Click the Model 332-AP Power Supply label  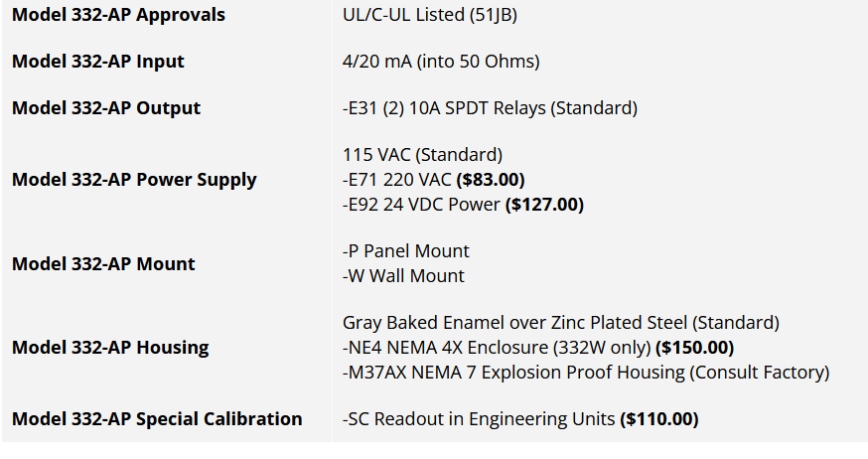[x=134, y=180]
